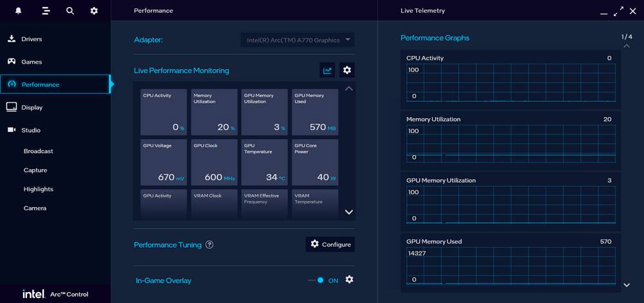Go to previous Performance Graphs page
The image size is (644, 303).
point(627,46)
